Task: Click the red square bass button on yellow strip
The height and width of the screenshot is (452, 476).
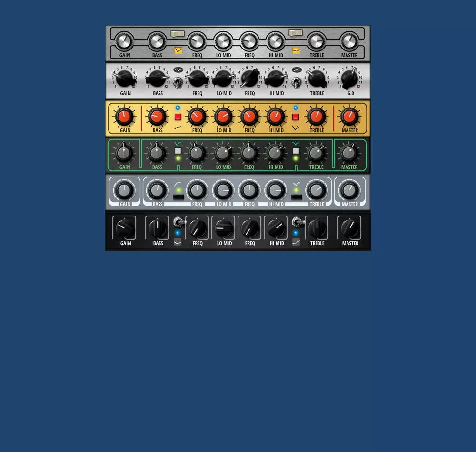Action: [x=178, y=117]
